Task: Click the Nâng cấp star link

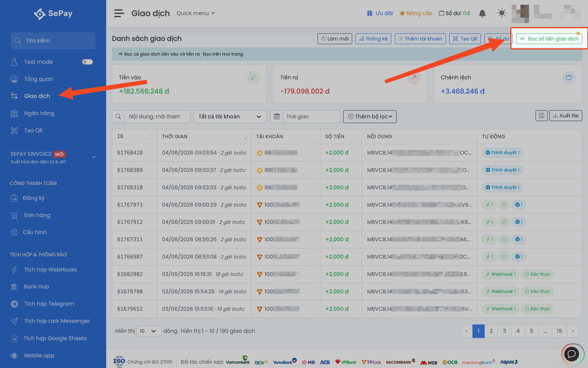Action: pyautogui.click(x=416, y=13)
